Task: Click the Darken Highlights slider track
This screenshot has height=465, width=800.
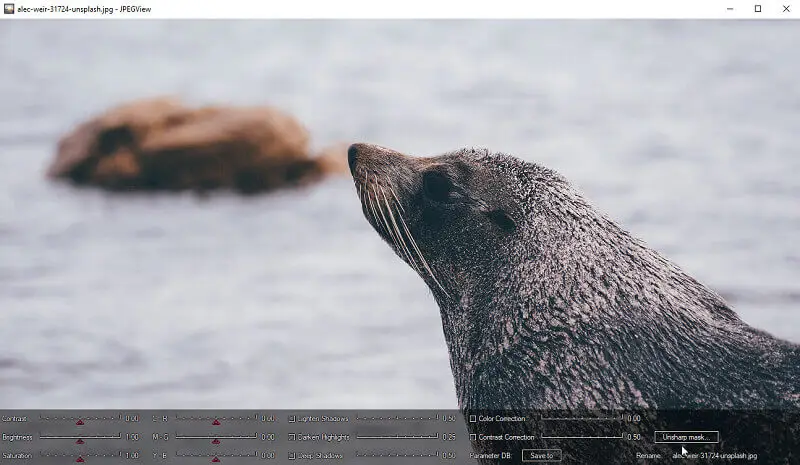Action: pos(396,437)
